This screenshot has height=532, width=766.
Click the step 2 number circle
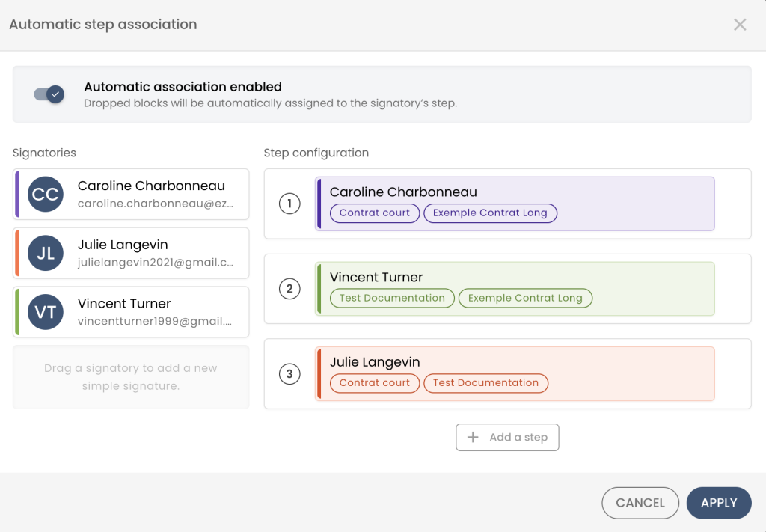(x=289, y=289)
